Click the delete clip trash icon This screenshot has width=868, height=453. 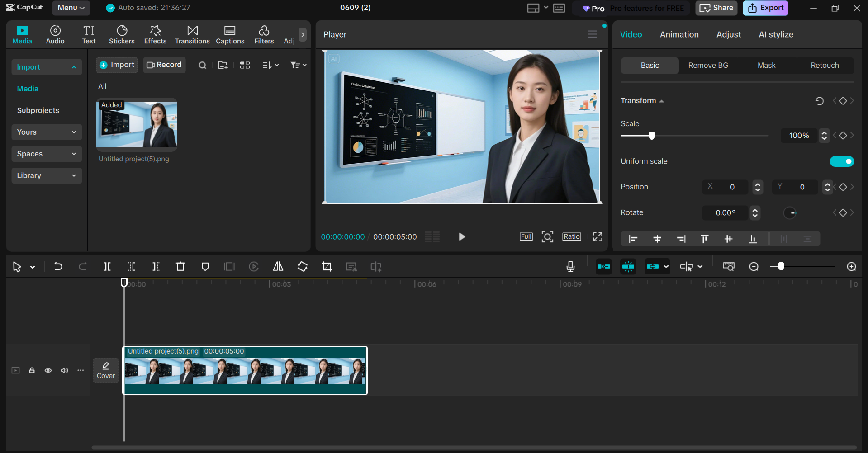click(x=180, y=267)
